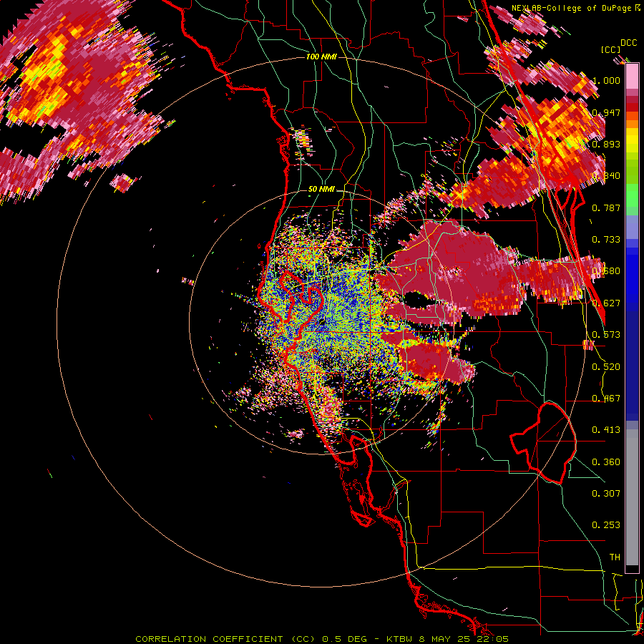Click the 100 NMI range ring label
The image size is (644, 644).
[x=321, y=57]
